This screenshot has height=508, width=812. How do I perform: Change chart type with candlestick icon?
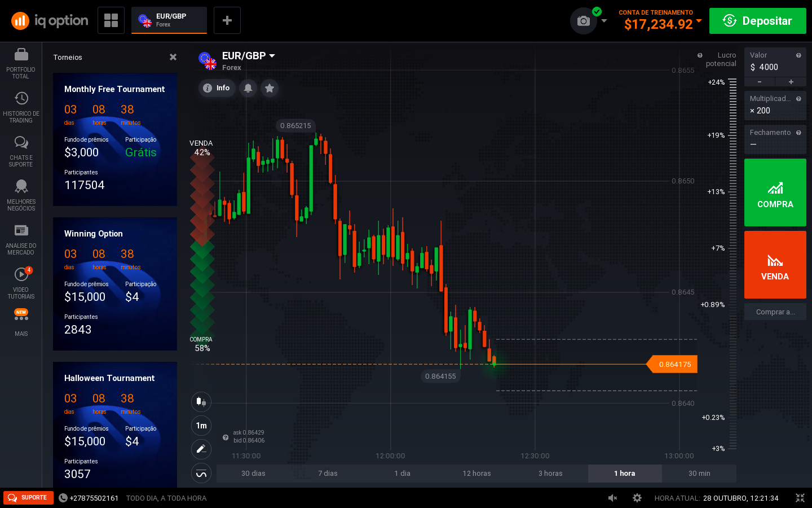click(x=201, y=402)
